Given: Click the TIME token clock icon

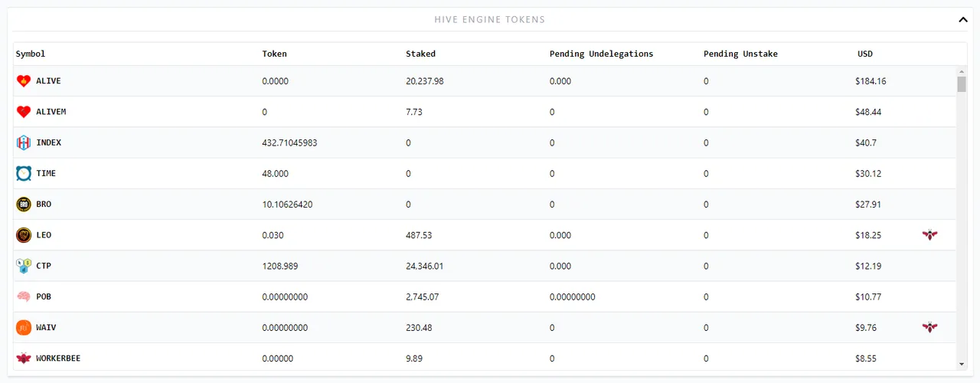Looking at the screenshot, I should point(24,174).
